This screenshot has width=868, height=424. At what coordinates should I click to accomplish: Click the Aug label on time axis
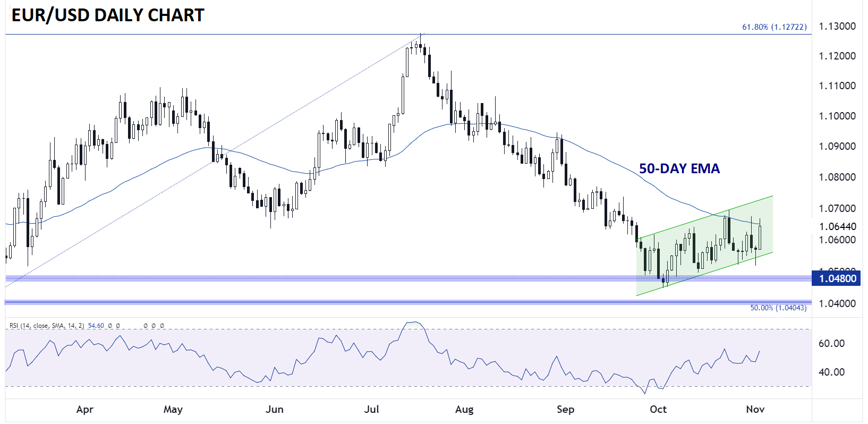464,409
